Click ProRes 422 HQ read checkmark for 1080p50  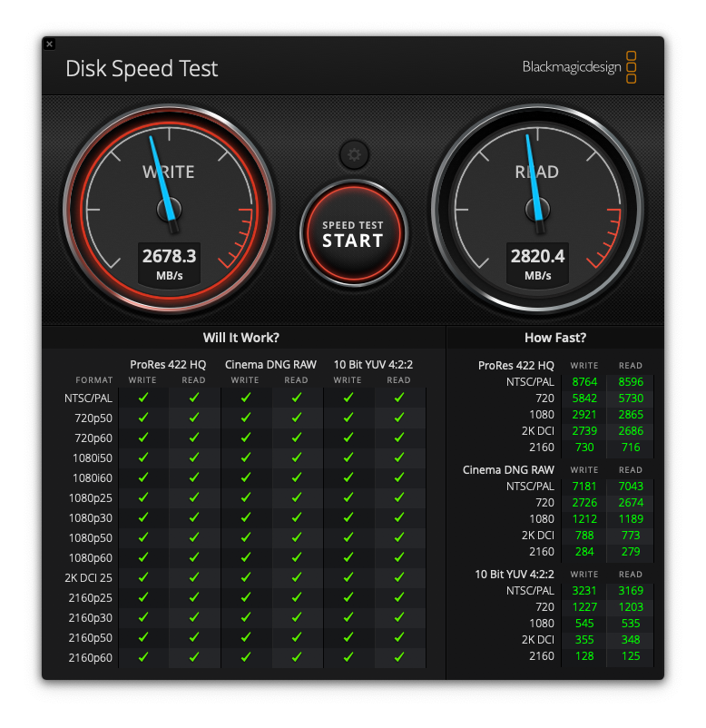tap(194, 537)
